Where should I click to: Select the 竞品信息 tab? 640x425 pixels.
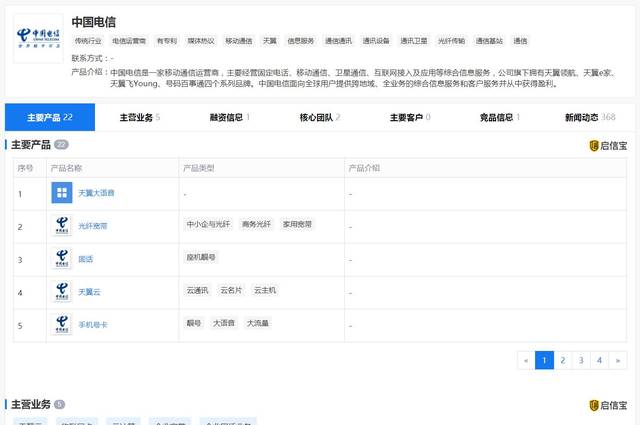coord(500,118)
